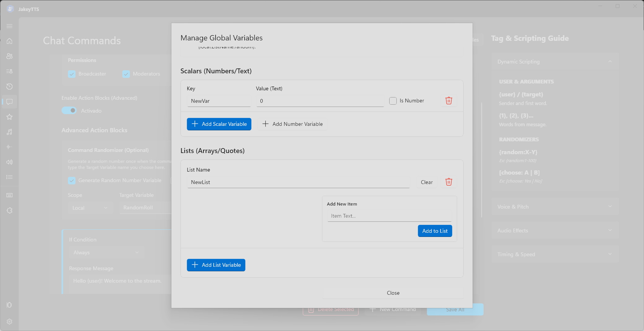Select the chat commands sidebar icon
This screenshot has height=331, width=644.
[x=9, y=102]
